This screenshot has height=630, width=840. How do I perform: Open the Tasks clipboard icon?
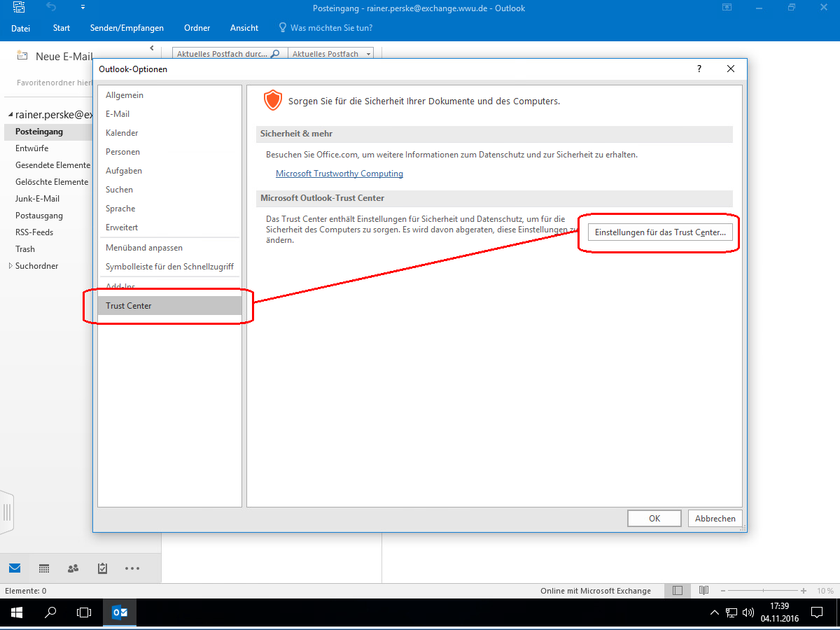(102, 568)
